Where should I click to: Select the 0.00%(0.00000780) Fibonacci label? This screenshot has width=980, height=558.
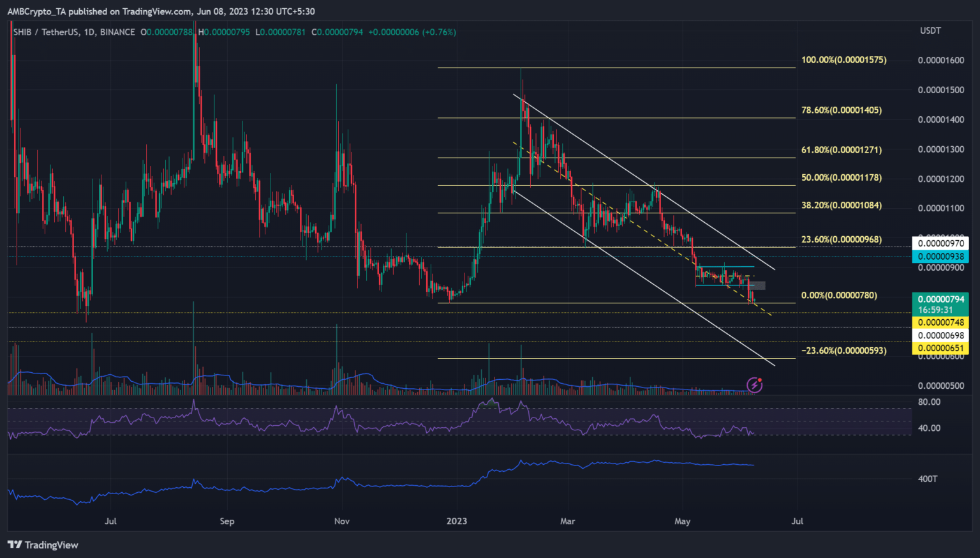[838, 296]
